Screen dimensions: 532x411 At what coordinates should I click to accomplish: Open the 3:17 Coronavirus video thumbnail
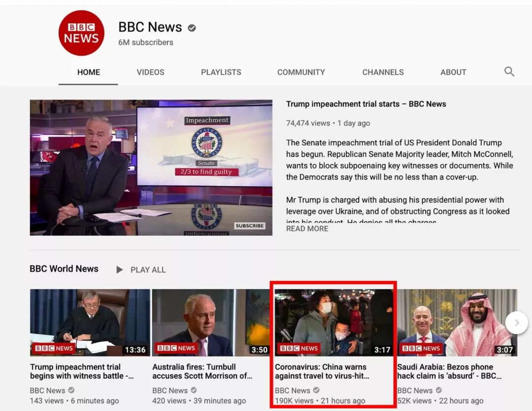point(334,322)
